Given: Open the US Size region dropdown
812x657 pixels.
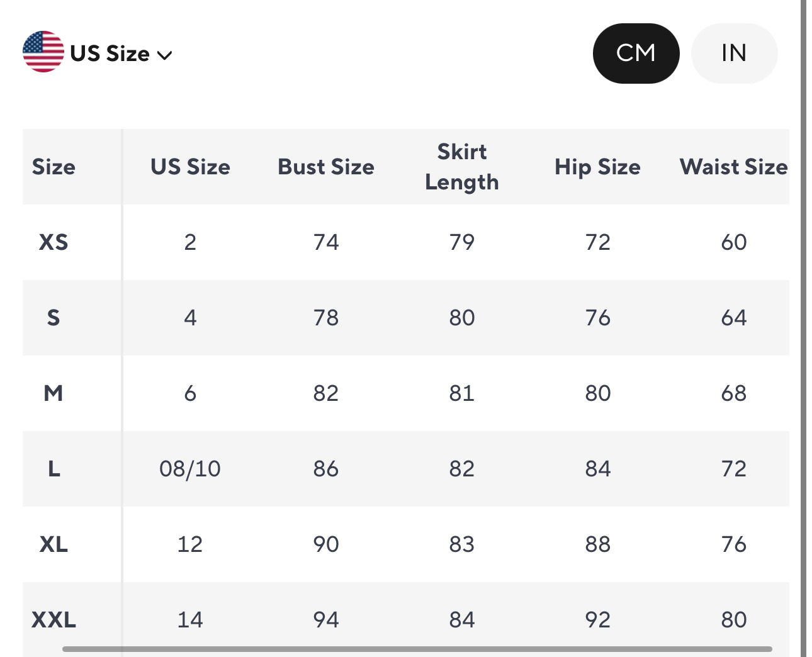Looking at the screenshot, I should (110, 54).
